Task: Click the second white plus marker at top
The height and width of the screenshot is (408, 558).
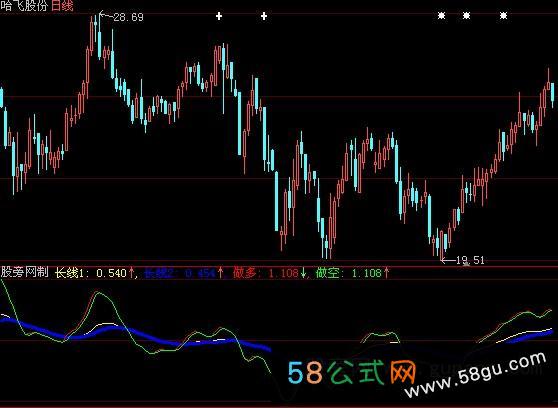Action: pos(264,16)
